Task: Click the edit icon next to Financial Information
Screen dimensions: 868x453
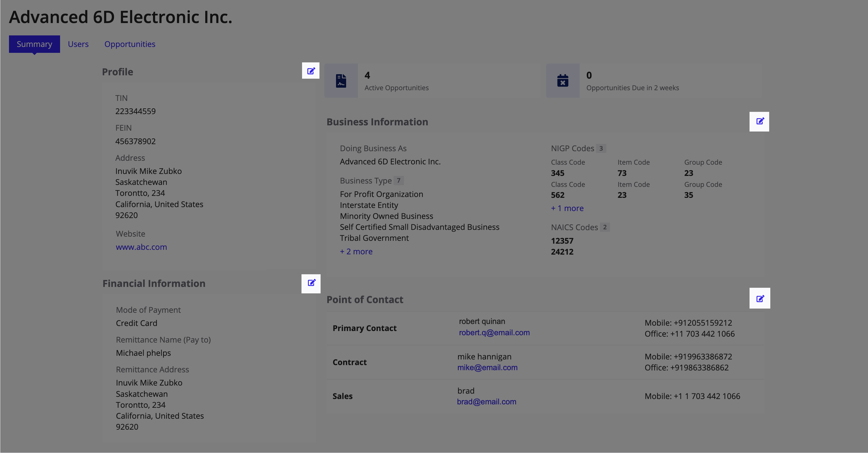Action: [311, 283]
